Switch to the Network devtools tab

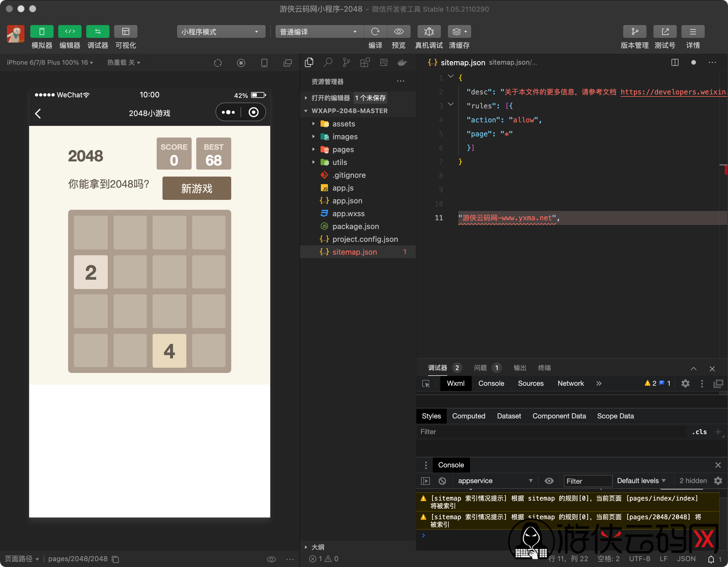coord(571,383)
